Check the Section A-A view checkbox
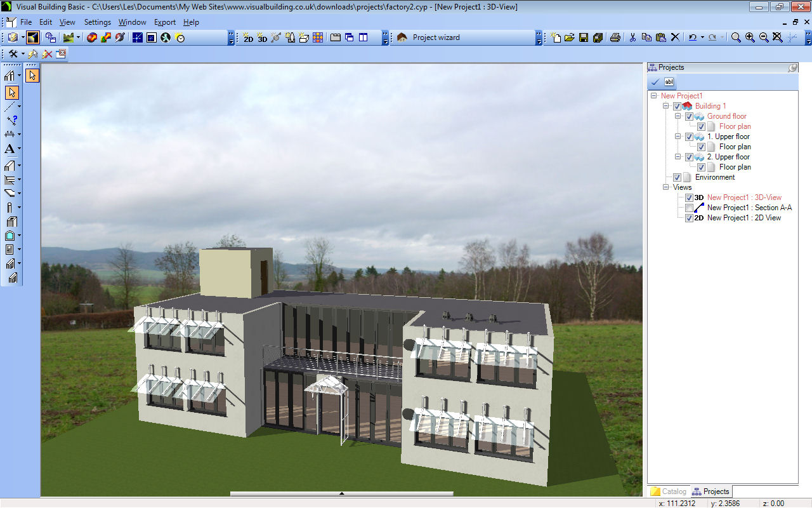Image resolution: width=812 pixels, height=508 pixels. tap(689, 208)
